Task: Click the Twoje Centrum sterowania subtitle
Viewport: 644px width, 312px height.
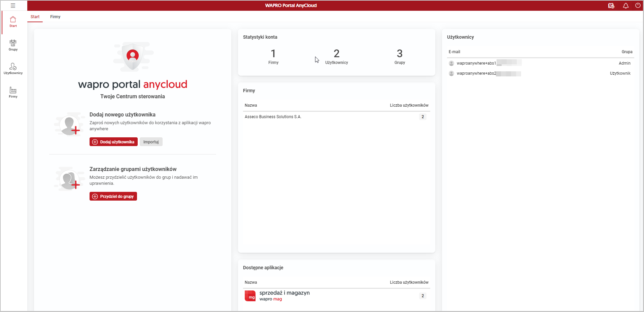Action: 133,97
